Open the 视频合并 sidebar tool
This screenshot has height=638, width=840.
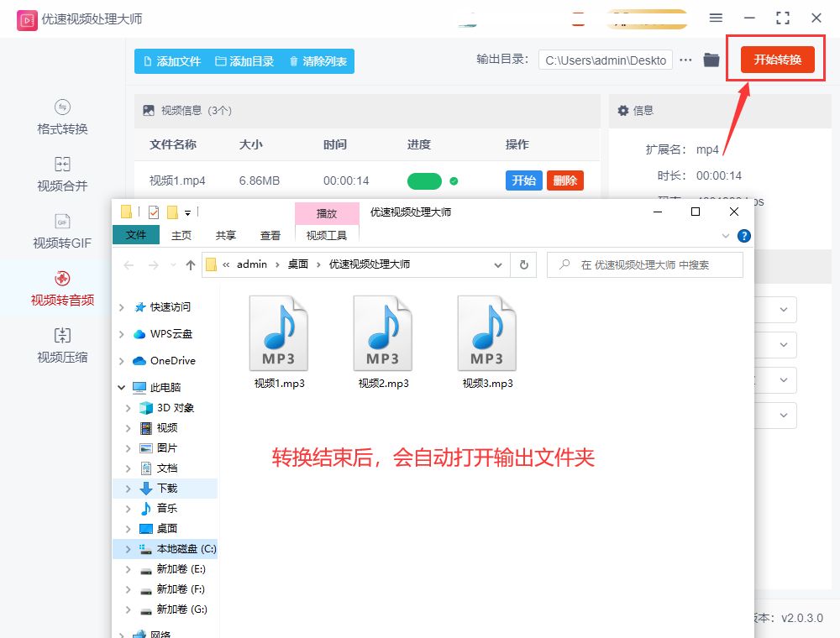pyautogui.click(x=62, y=175)
